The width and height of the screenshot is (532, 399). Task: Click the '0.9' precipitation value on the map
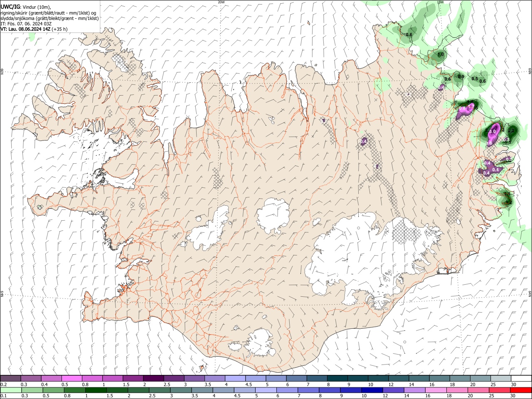[x=461, y=76]
